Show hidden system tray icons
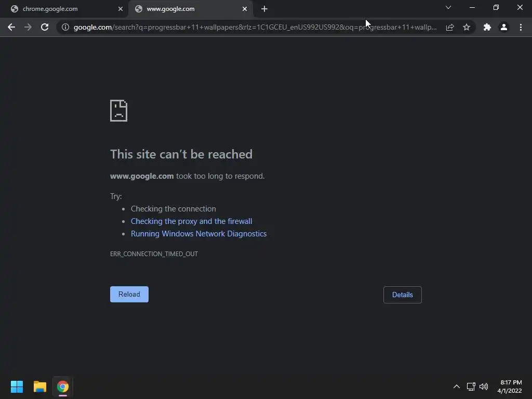 tap(457, 387)
